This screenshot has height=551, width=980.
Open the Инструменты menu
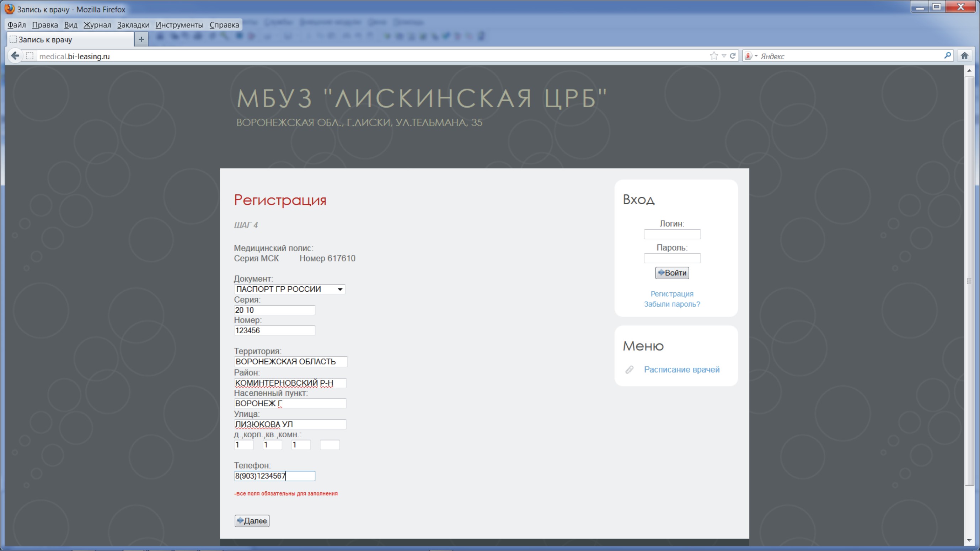pos(179,25)
